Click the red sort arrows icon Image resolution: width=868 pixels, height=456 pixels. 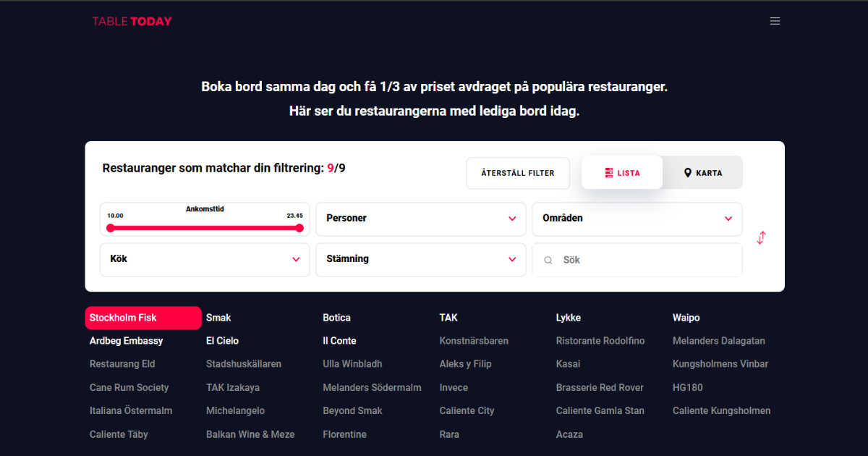click(761, 237)
